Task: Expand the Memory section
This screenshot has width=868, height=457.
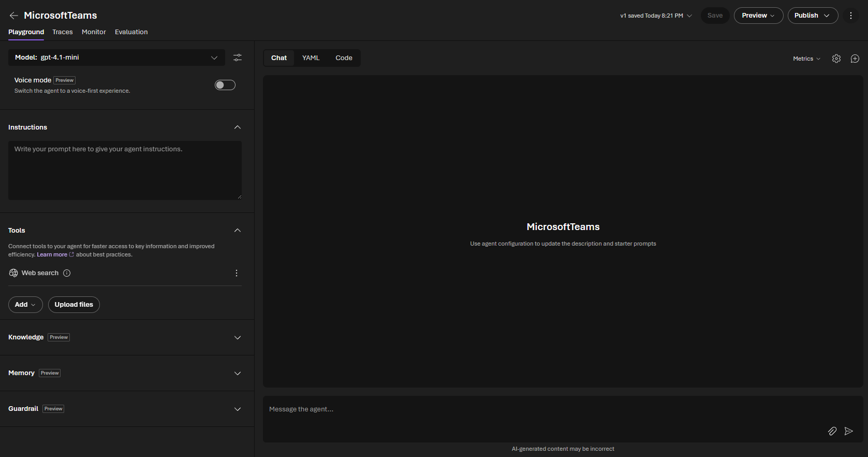Action: point(125,373)
